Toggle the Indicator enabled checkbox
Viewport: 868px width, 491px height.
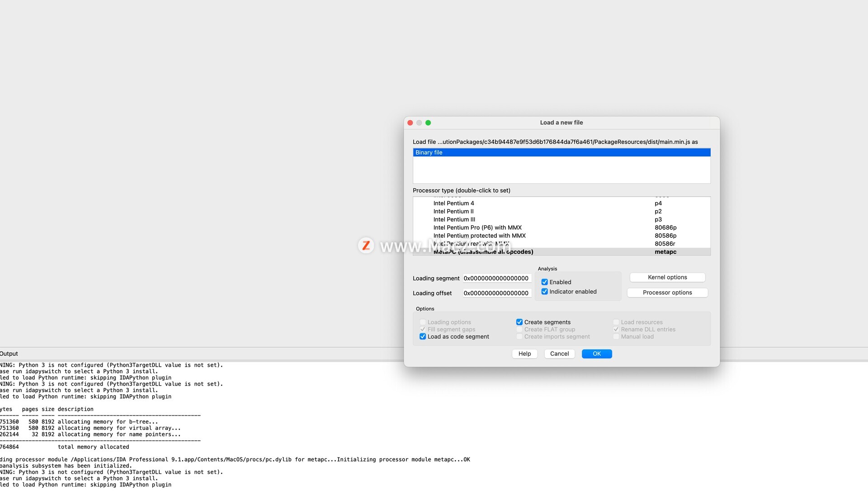(x=544, y=292)
